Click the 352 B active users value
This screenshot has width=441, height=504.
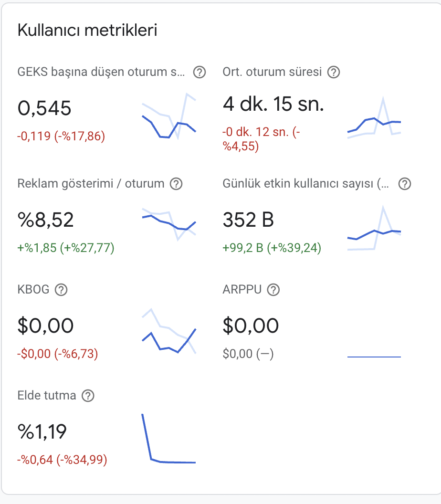point(248,220)
